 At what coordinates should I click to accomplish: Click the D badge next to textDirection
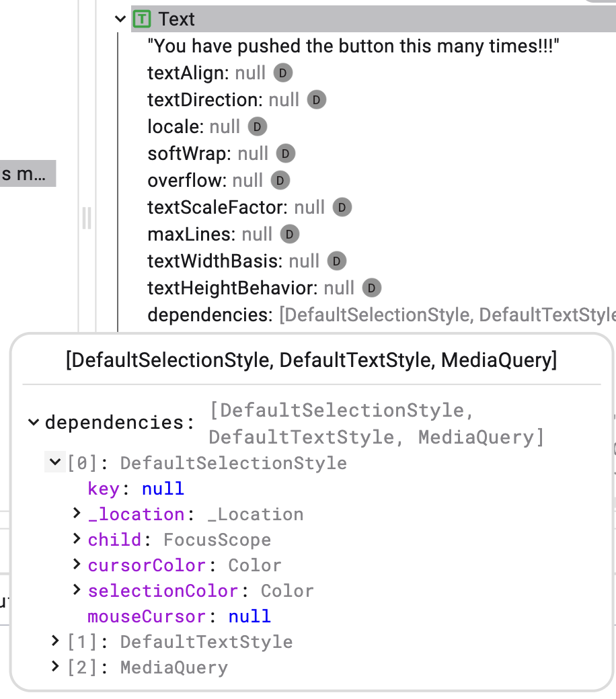[315, 99]
